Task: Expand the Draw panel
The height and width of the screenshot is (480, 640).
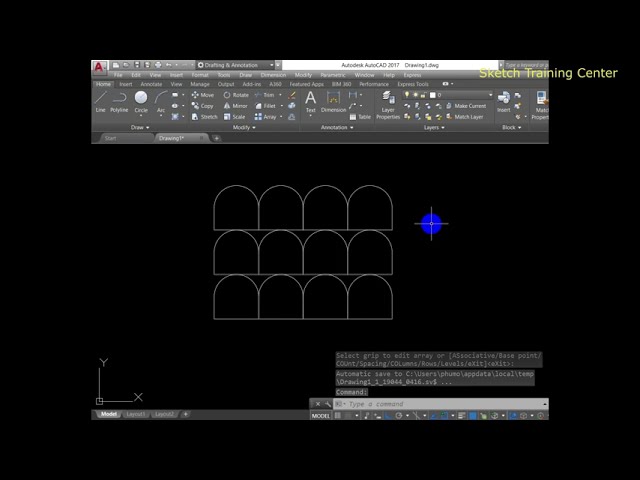Action: point(140,127)
